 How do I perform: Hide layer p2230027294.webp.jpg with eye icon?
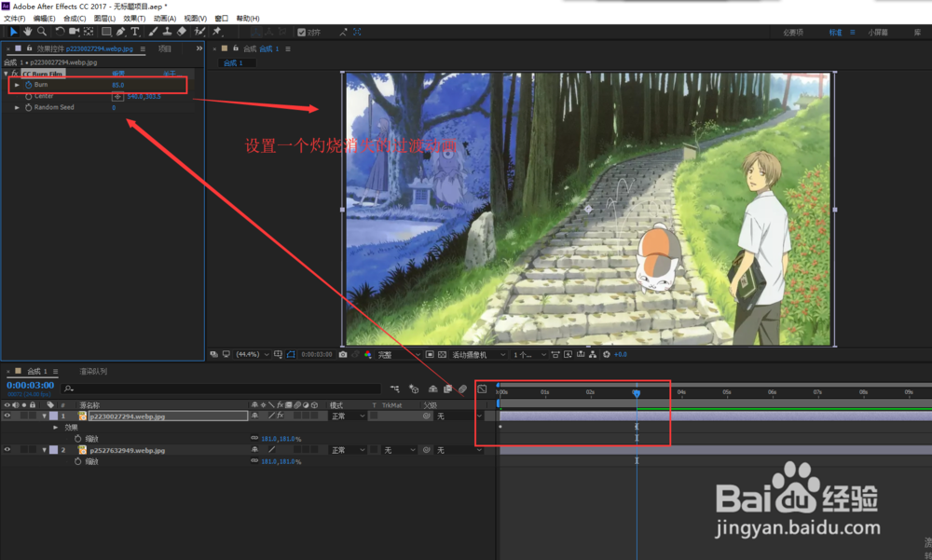click(x=7, y=417)
